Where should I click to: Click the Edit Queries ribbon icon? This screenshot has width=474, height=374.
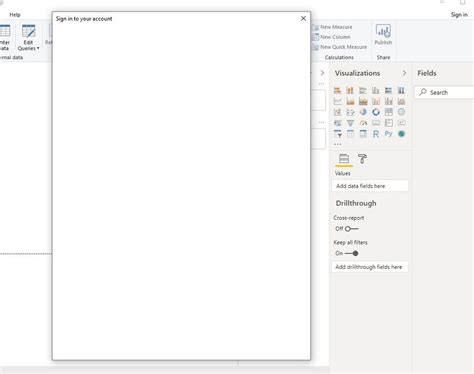point(28,31)
